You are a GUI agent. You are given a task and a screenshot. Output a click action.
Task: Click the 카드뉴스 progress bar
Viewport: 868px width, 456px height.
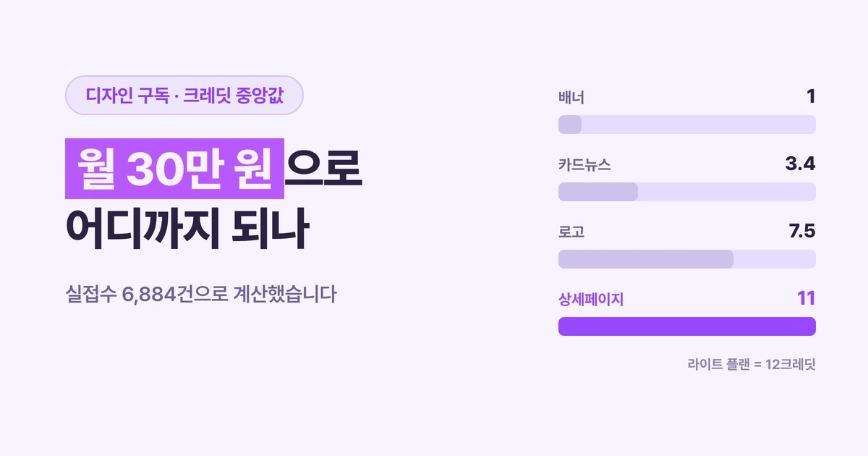[687, 192]
